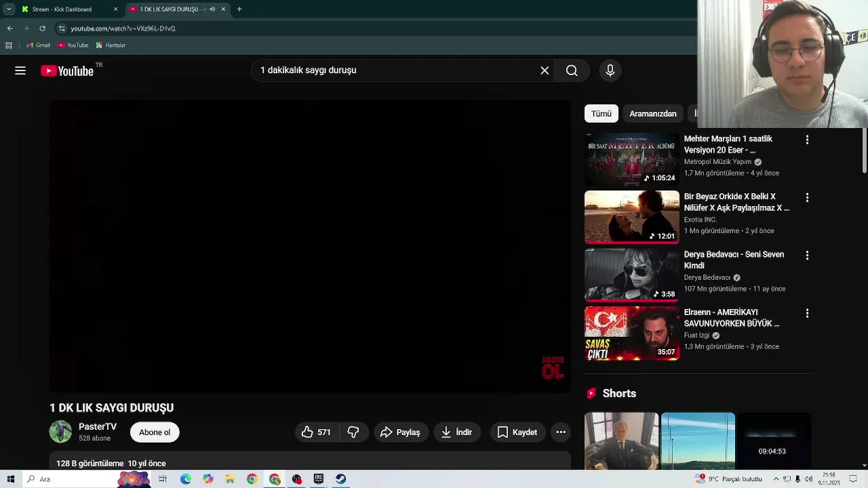Select the Aramanızdan filter chip
Image resolution: width=868 pixels, height=488 pixels.
(x=652, y=114)
